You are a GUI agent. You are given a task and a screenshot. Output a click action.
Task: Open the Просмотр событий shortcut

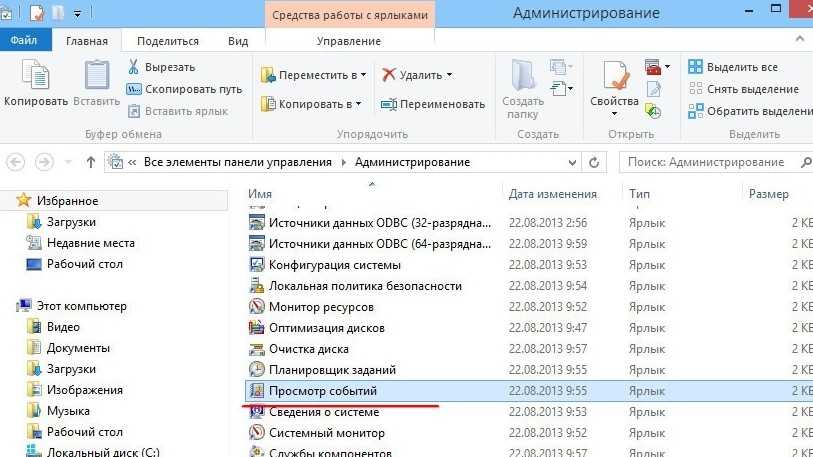click(323, 390)
